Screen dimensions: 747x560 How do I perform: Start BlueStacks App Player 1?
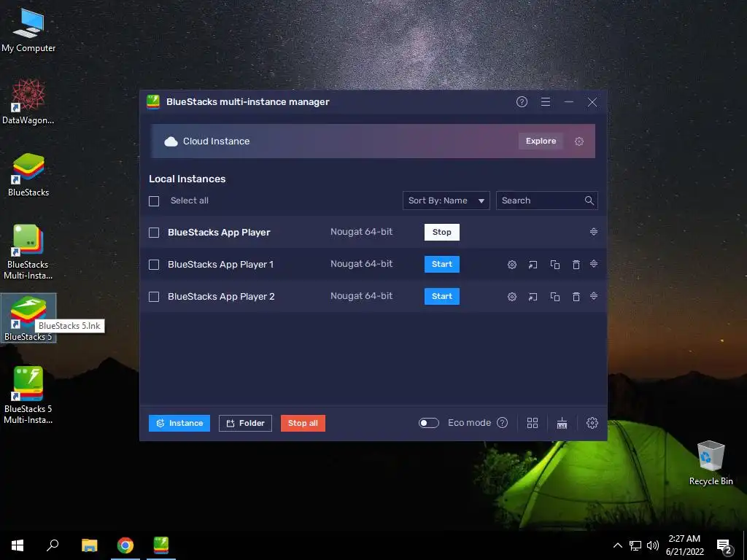[441, 264]
